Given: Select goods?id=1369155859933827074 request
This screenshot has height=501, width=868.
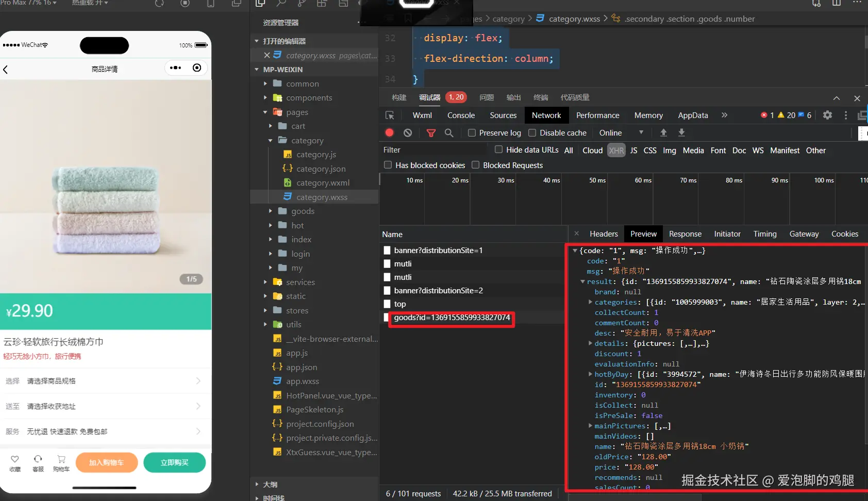Looking at the screenshot, I should (452, 318).
